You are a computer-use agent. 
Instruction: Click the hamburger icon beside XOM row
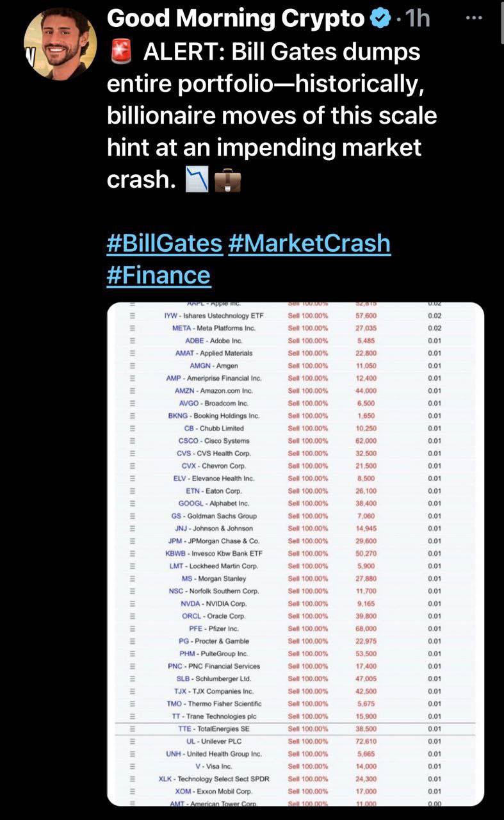pos(133,791)
